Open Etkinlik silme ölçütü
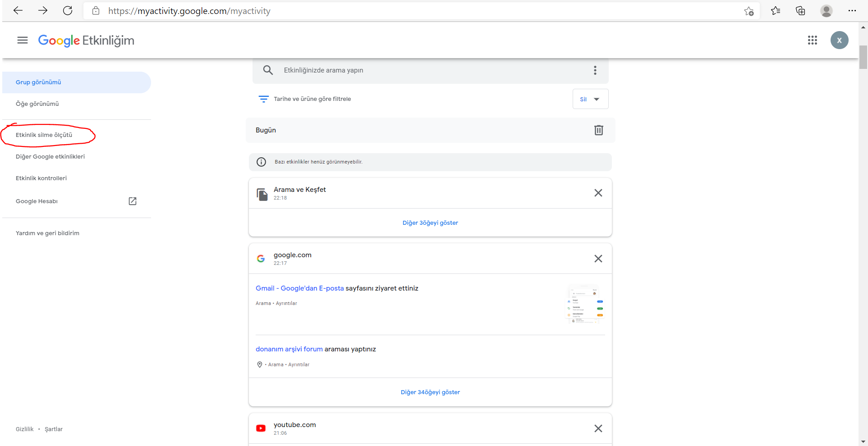This screenshot has height=446, width=868. (x=44, y=135)
